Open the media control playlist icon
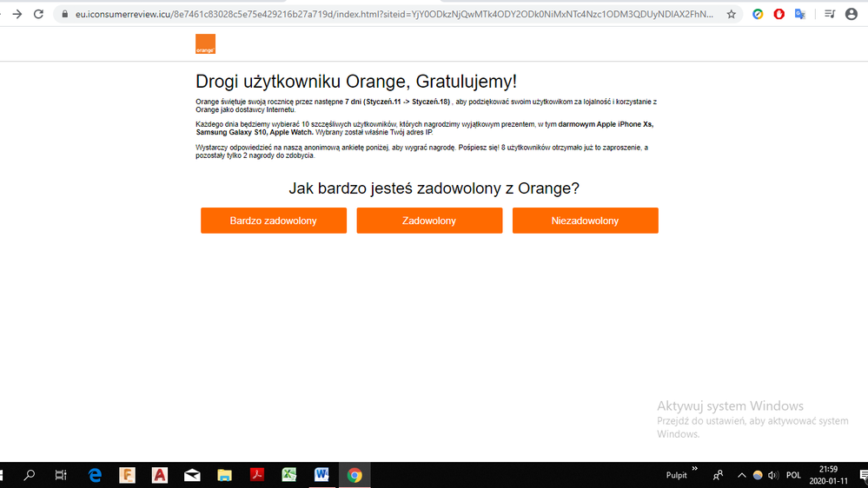 tap(829, 15)
